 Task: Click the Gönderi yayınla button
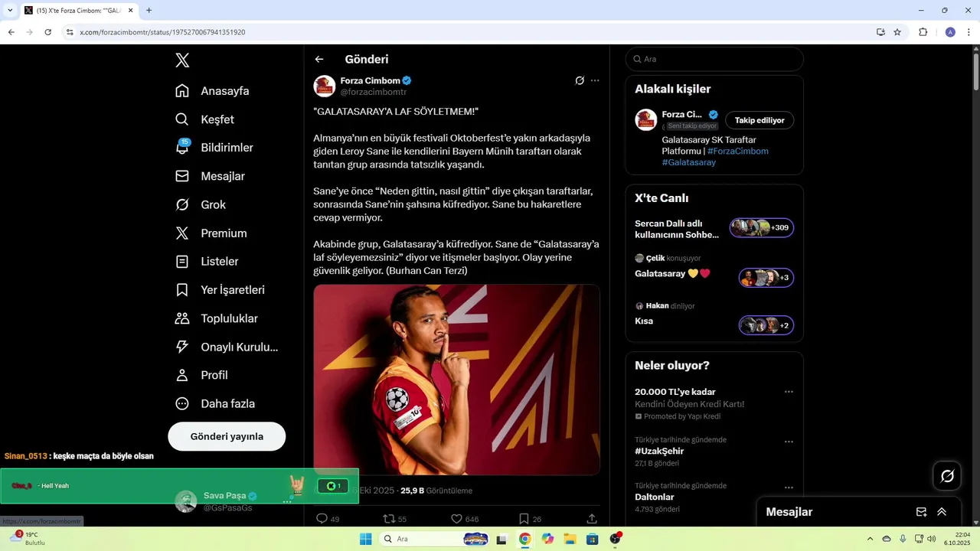pyautogui.click(x=227, y=436)
